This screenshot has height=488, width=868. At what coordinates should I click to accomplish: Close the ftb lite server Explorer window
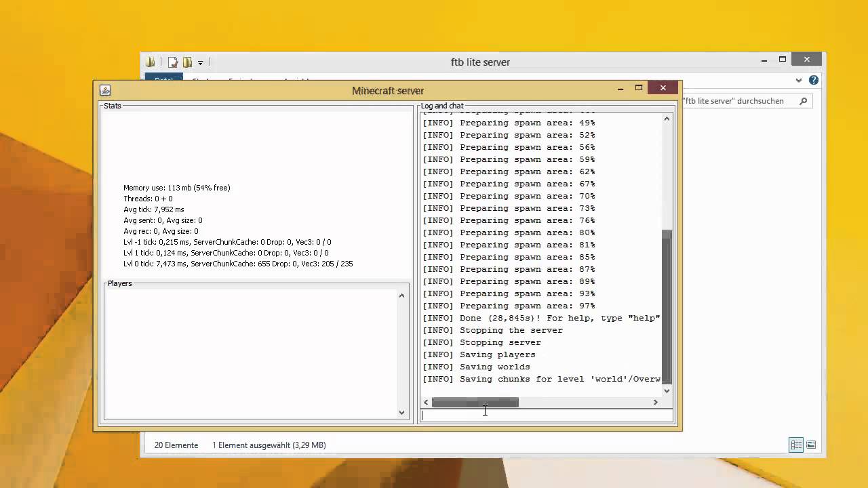click(807, 60)
